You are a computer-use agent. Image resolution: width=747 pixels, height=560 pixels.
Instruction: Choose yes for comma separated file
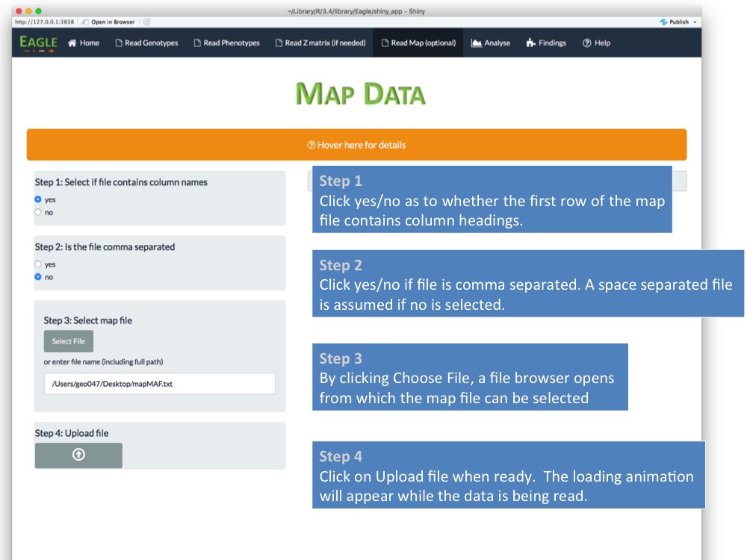coord(38,264)
